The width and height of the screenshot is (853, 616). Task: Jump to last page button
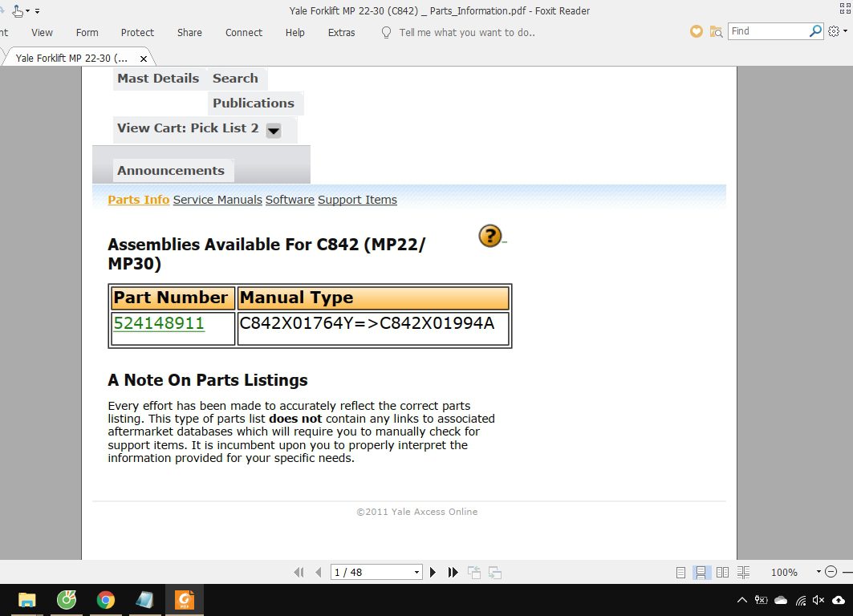click(453, 572)
